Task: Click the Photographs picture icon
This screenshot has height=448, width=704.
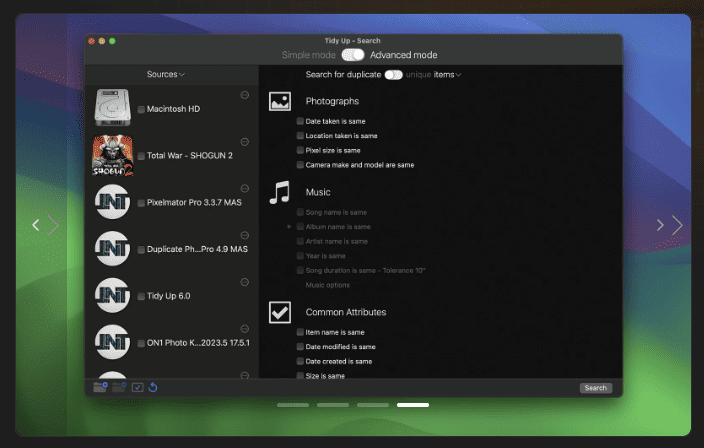Action: [280, 101]
